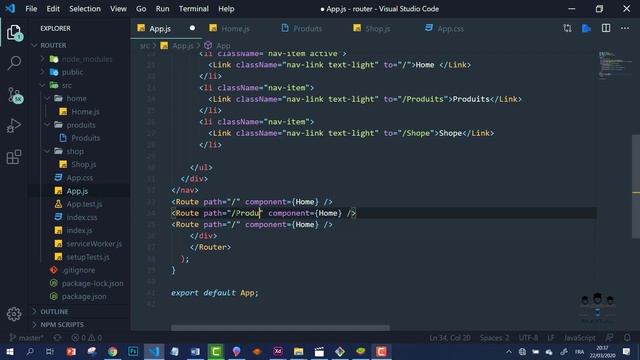Expand the OUTLINE section

click(80, 311)
